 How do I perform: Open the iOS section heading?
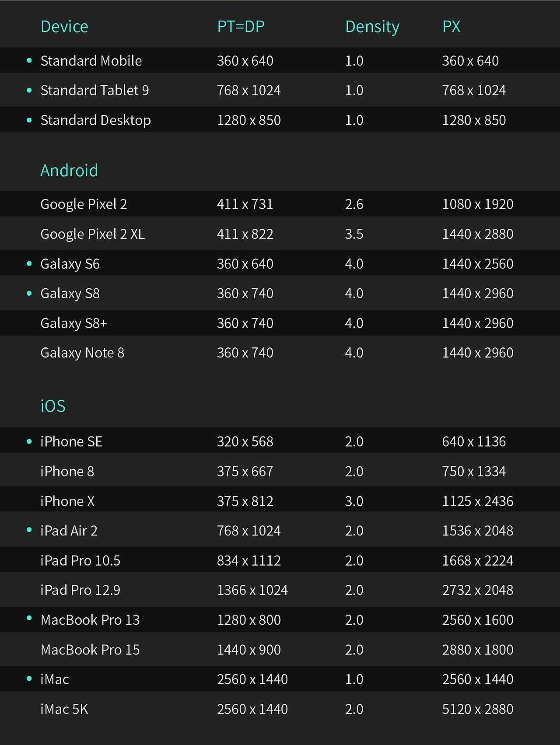click(53, 406)
